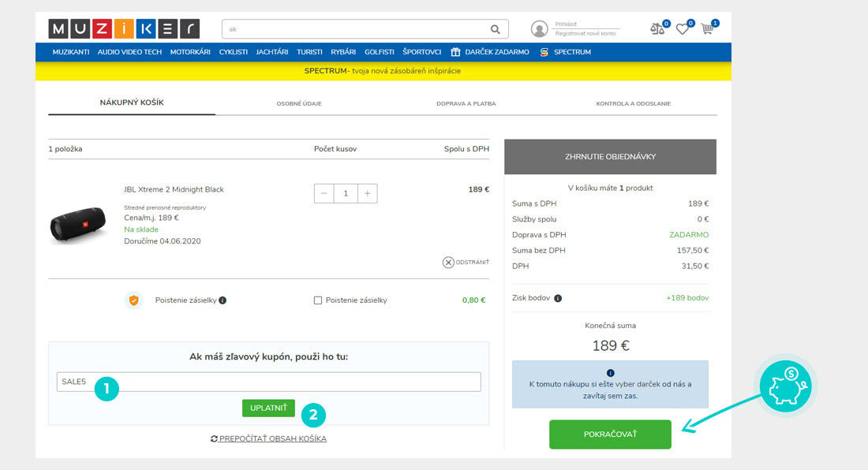The height and width of the screenshot is (470, 868).
Task: Open the Športovci menu
Action: click(x=422, y=52)
